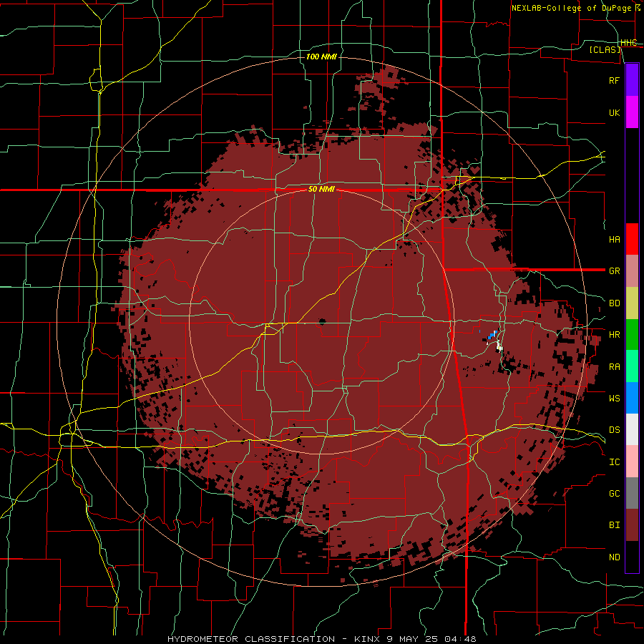Click the 100 NMI range ring label

pos(321,57)
